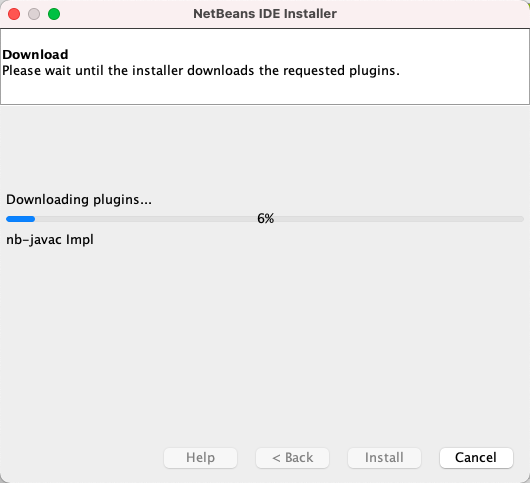The image size is (530, 483).
Task: Open the Help button
Action: pos(200,458)
